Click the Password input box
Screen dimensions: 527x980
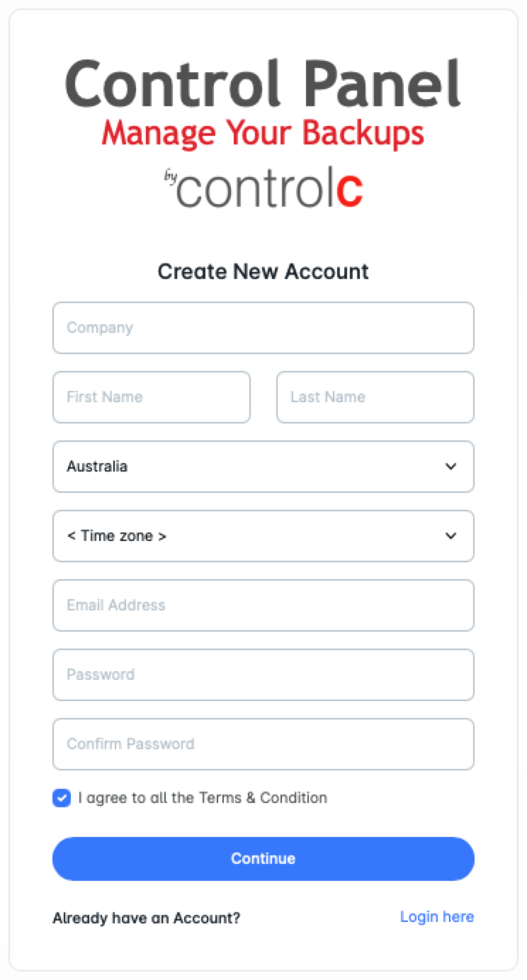263,675
